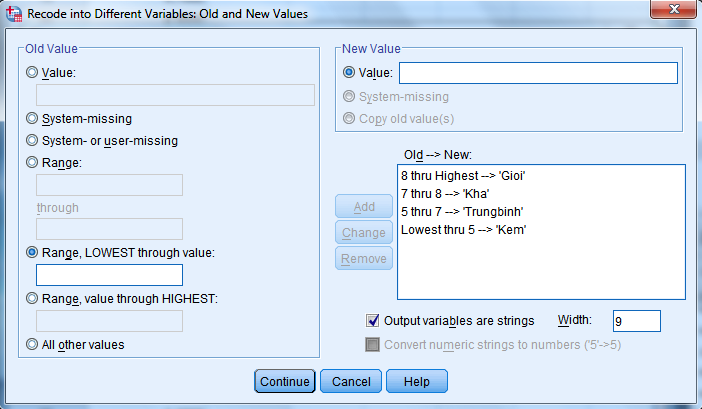Select the Old Value 'Value' radio button
The width and height of the screenshot is (702, 409).
pos(33,72)
